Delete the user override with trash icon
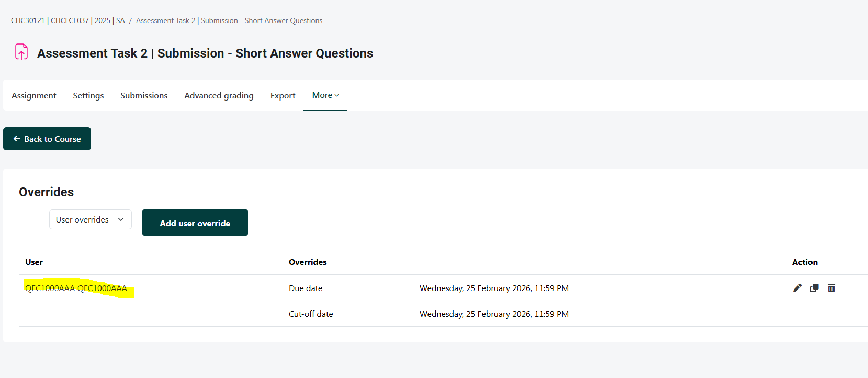Image resolution: width=868 pixels, height=378 pixels. (831, 288)
